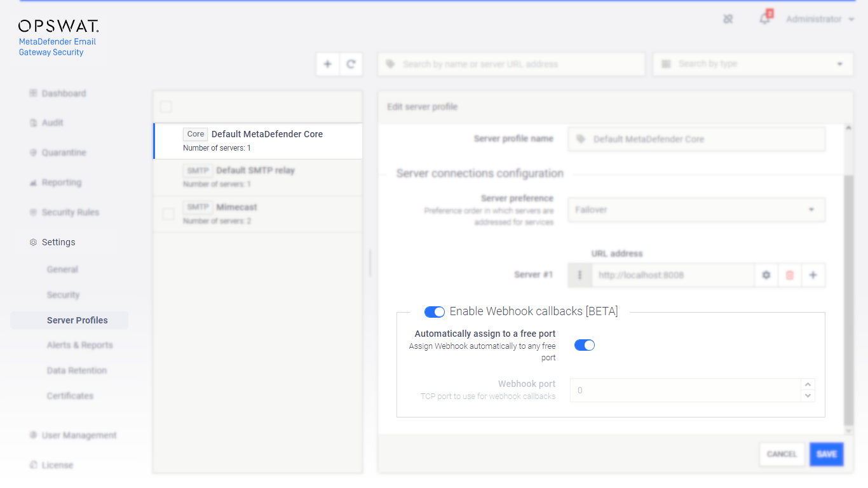This screenshot has width=868, height=488.
Task: Check the select-all checkbox in the profile list header
Action: coord(166,107)
